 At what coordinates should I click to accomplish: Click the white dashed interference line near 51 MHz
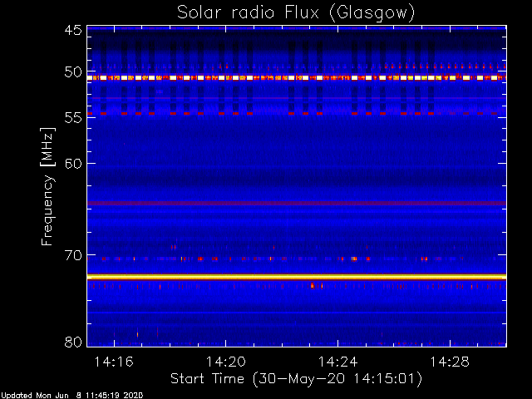point(297,77)
